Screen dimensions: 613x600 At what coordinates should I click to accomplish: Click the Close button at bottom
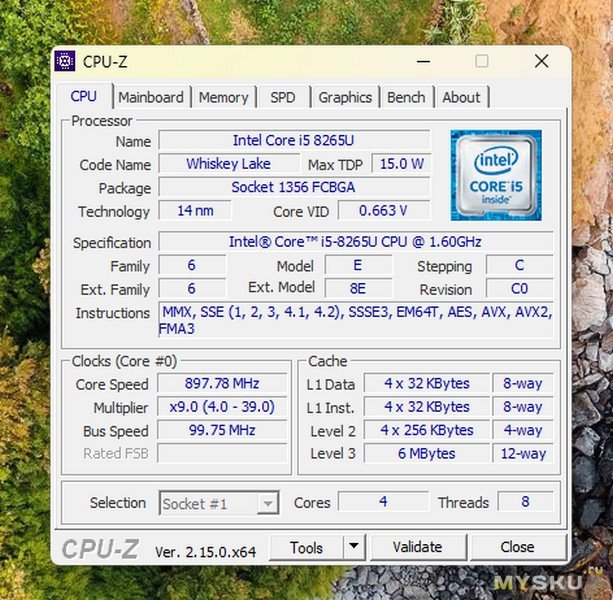(517, 547)
